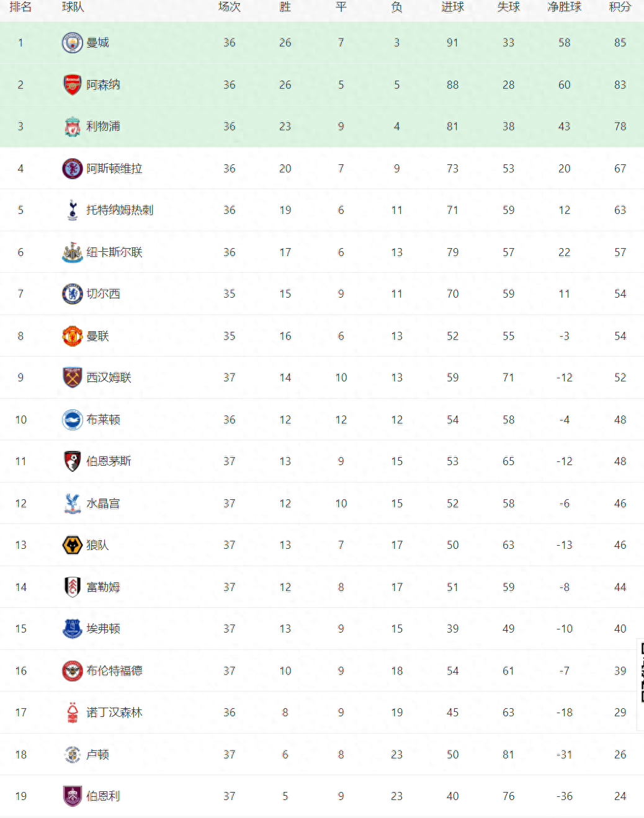Click the 进球 column header
The width and height of the screenshot is (644, 818).
pyautogui.click(x=453, y=7)
